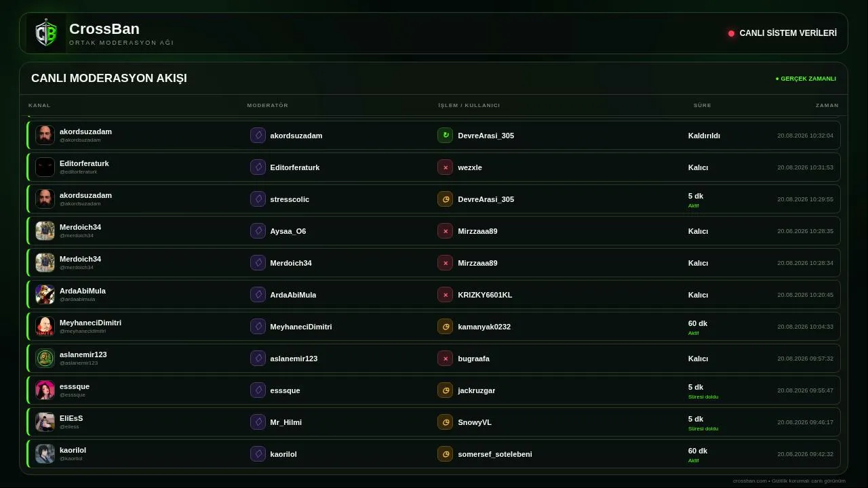Click the ban icon next to KRIZKY6601KL
This screenshot has width=868, height=488.
pos(445,295)
